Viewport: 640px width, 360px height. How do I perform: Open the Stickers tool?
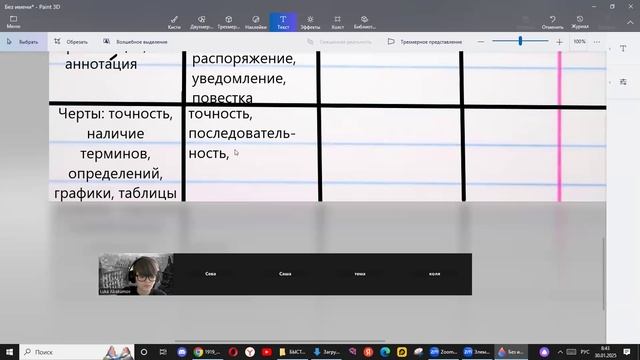[256, 22]
